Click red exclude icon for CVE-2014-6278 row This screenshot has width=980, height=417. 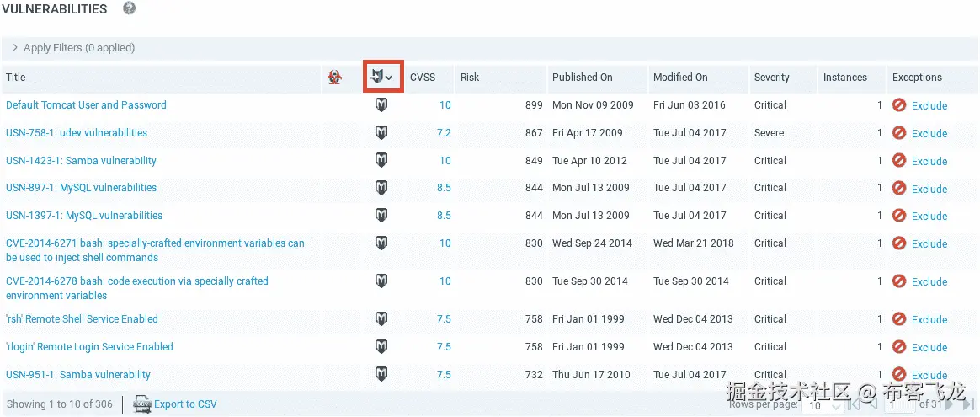tap(899, 281)
